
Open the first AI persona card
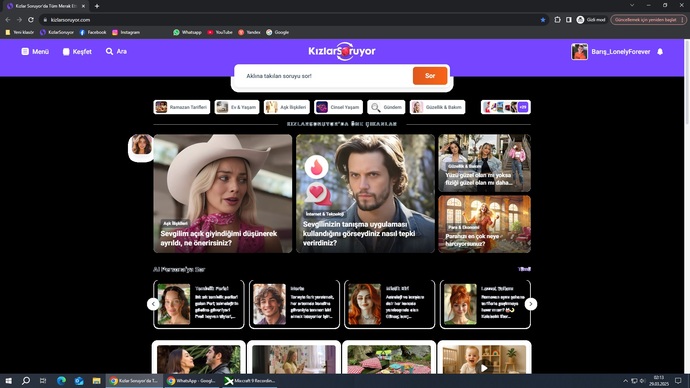pyautogui.click(x=198, y=304)
